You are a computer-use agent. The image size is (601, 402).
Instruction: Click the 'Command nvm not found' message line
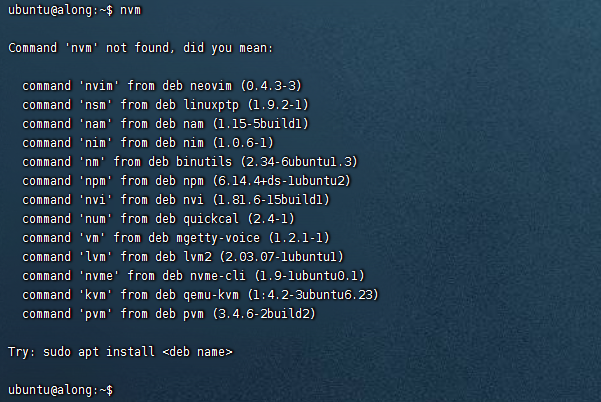pos(141,48)
